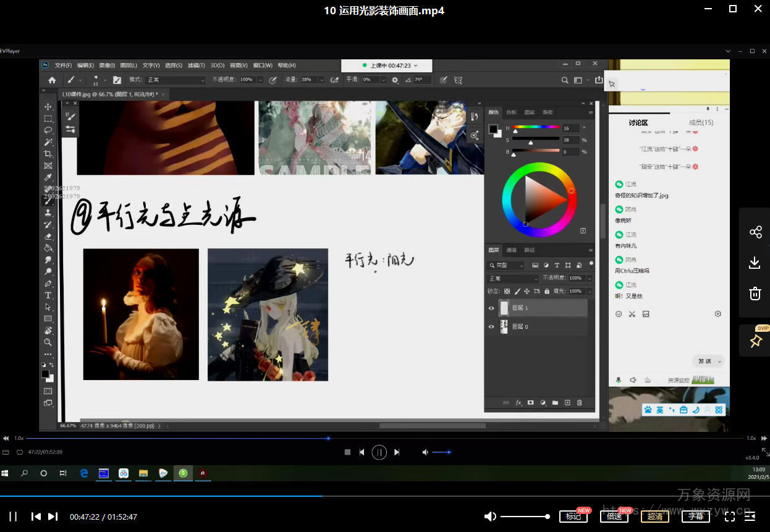
Task: Open the 倍速 playback speed options
Action: [614, 517]
